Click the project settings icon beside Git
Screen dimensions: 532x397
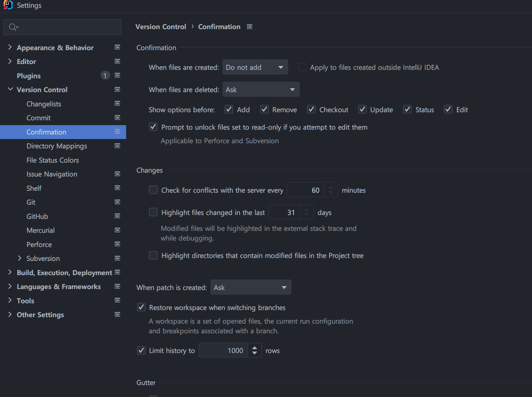(117, 202)
